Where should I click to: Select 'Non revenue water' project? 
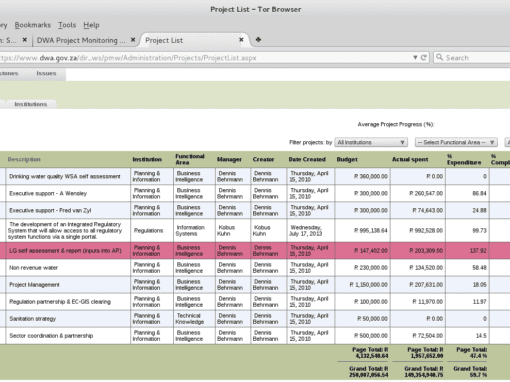[x=33, y=268]
